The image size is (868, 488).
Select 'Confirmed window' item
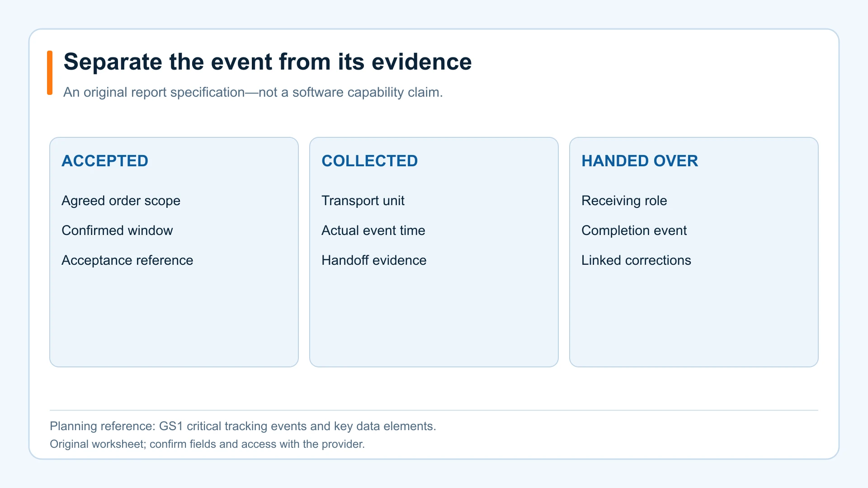tap(117, 230)
